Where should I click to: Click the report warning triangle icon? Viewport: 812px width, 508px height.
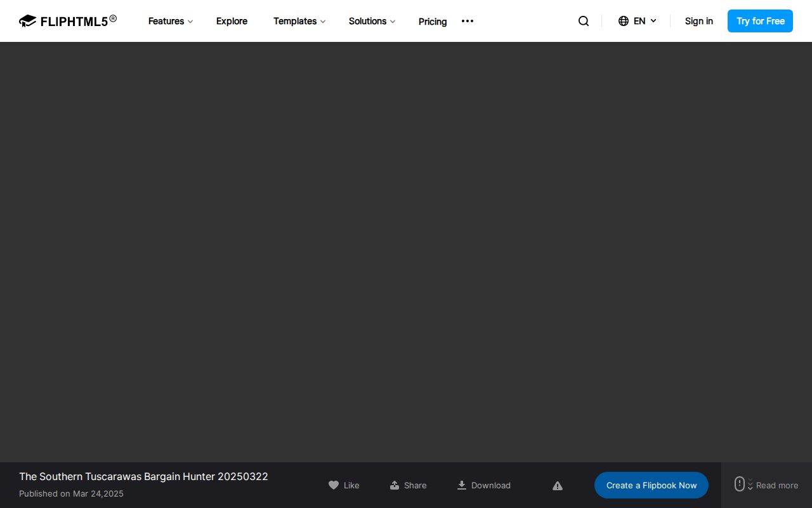point(558,486)
